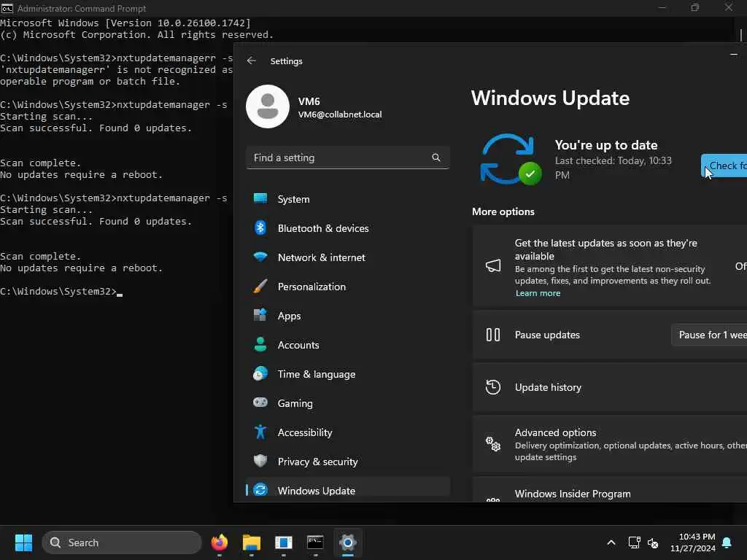
Task: Click the large update status sync icon
Action: (x=510, y=159)
